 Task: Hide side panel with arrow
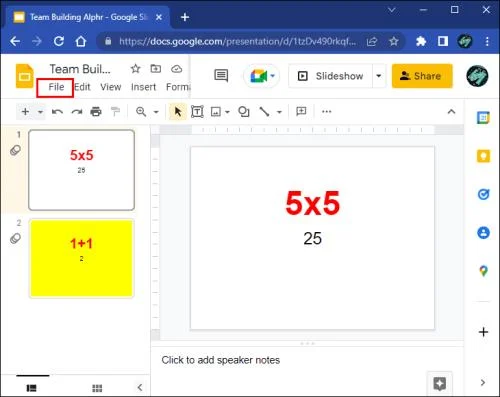pyautogui.click(x=483, y=382)
